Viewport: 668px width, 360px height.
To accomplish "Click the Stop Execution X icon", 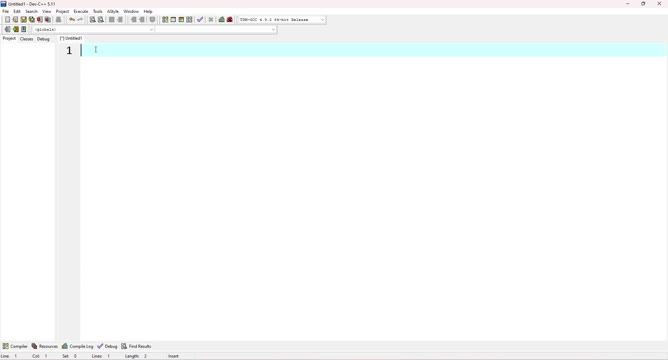I will click(210, 20).
